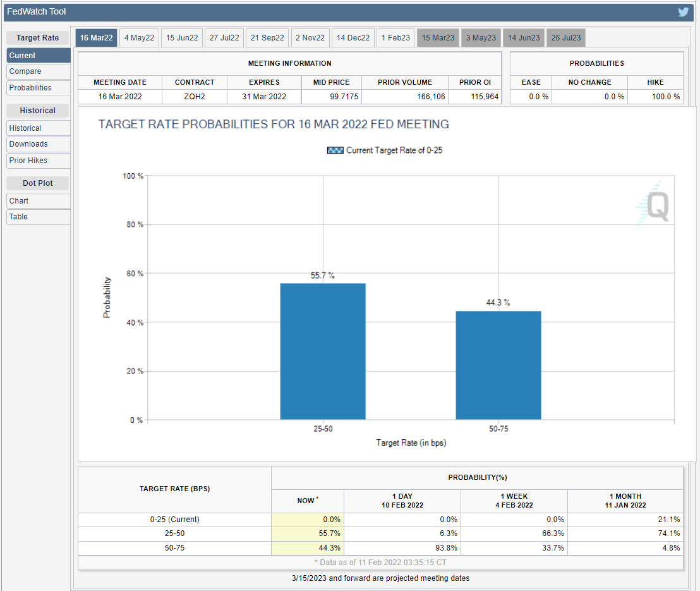Show the Dot Plot Table

click(x=38, y=217)
